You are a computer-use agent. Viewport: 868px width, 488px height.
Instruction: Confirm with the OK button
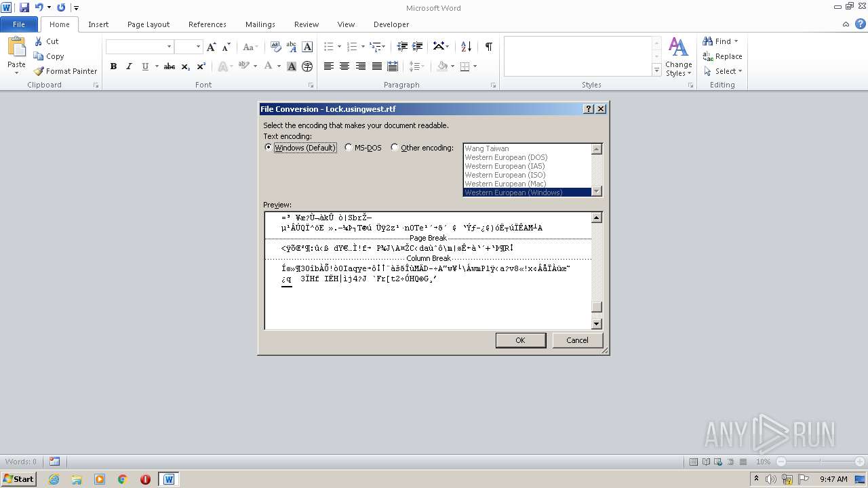point(520,340)
